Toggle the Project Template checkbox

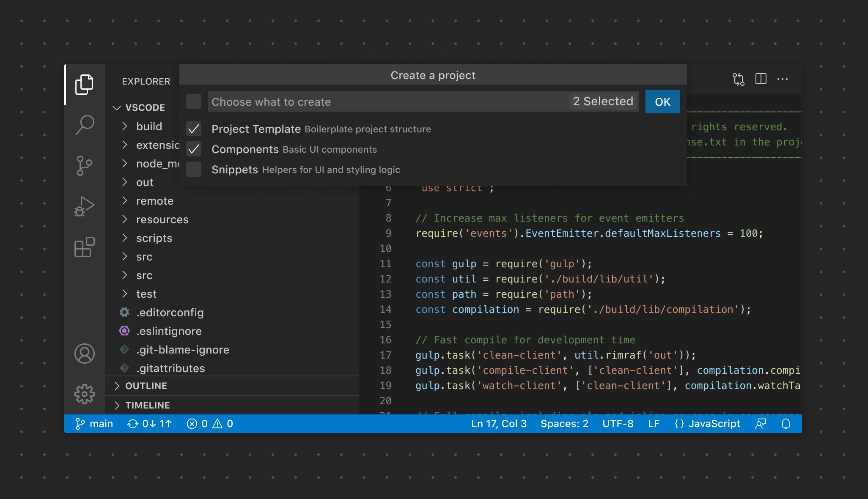194,129
